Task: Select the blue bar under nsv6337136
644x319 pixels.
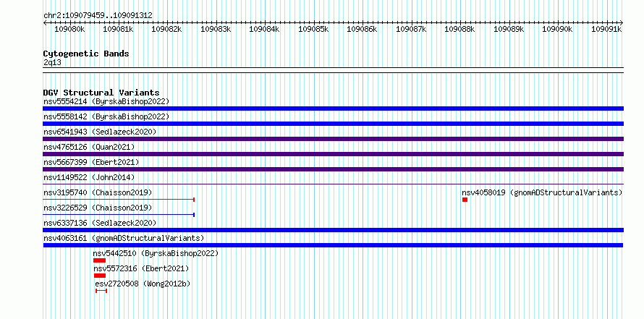Action: (333, 230)
